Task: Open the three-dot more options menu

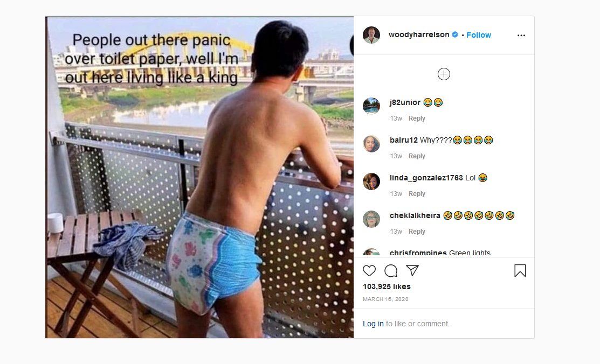Action: point(521,35)
